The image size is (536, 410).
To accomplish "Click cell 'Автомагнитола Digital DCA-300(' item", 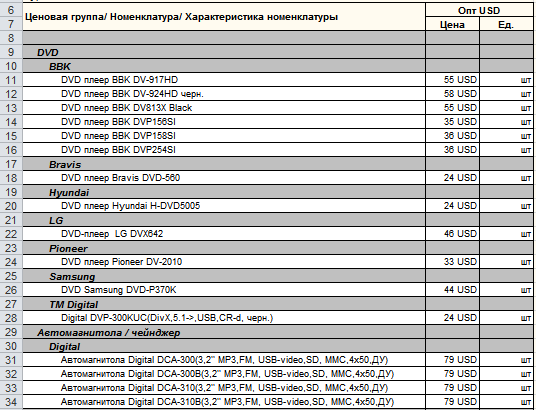I will click(x=224, y=360).
